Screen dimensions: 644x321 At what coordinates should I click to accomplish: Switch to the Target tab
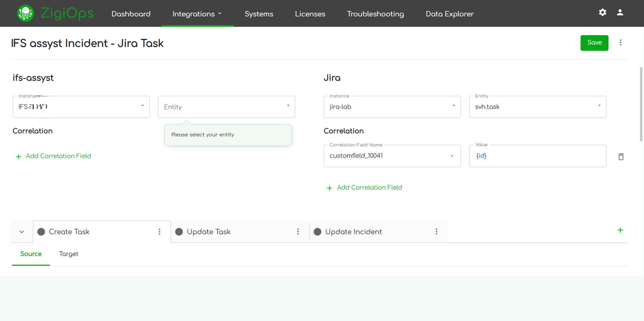point(69,254)
